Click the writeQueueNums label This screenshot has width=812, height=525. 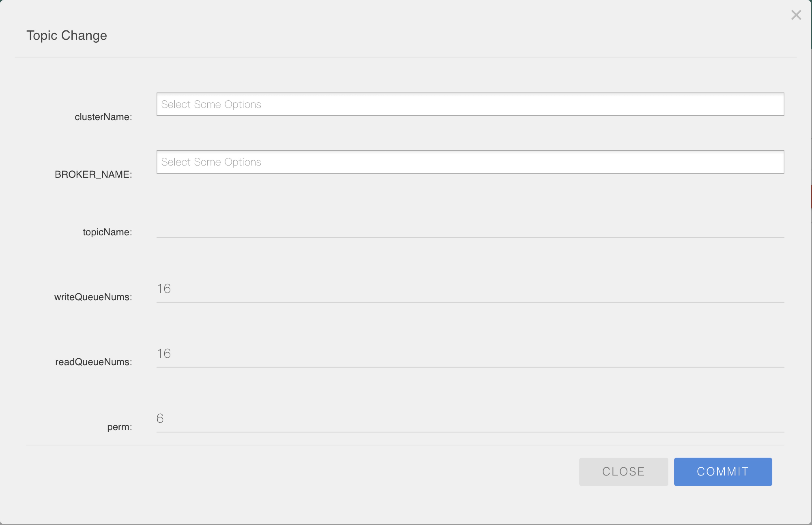tap(93, 297)
